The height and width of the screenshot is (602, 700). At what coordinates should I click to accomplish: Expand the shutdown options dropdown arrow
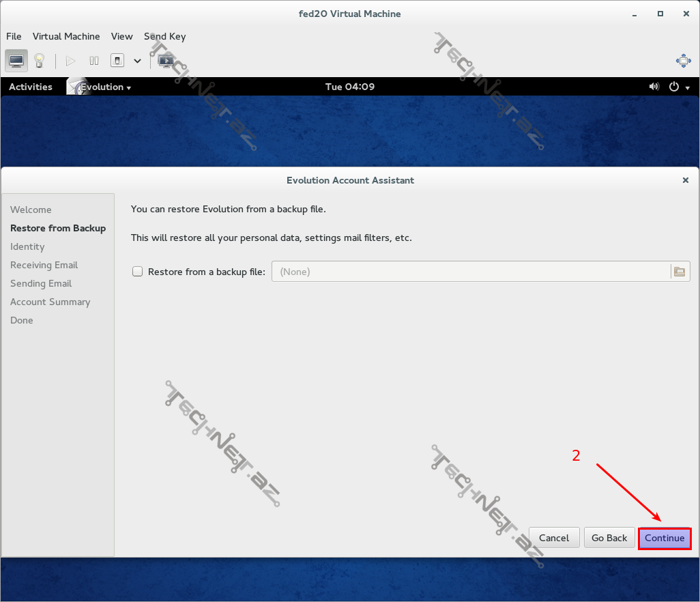click(x=137, y=61)
